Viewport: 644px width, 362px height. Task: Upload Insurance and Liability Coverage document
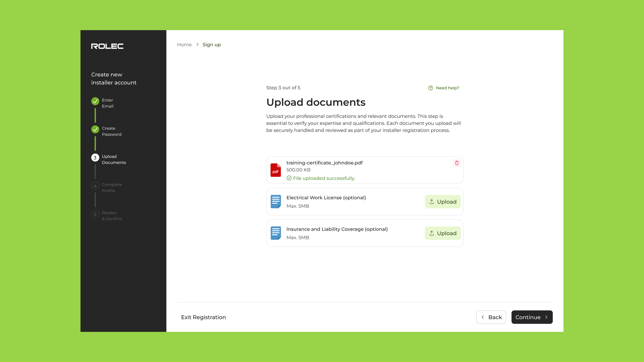(x=443, y=233)
